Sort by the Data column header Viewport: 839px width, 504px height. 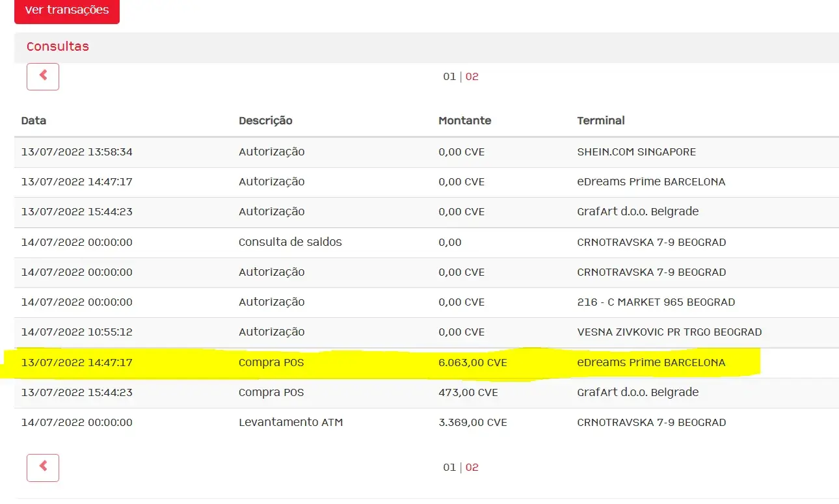[x=34, y=121]
